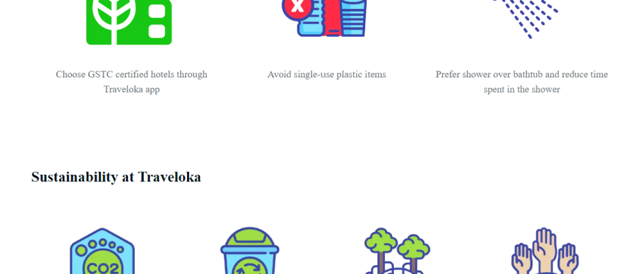Click the "Sustainability at Traveloka" heading

(116, 177)
